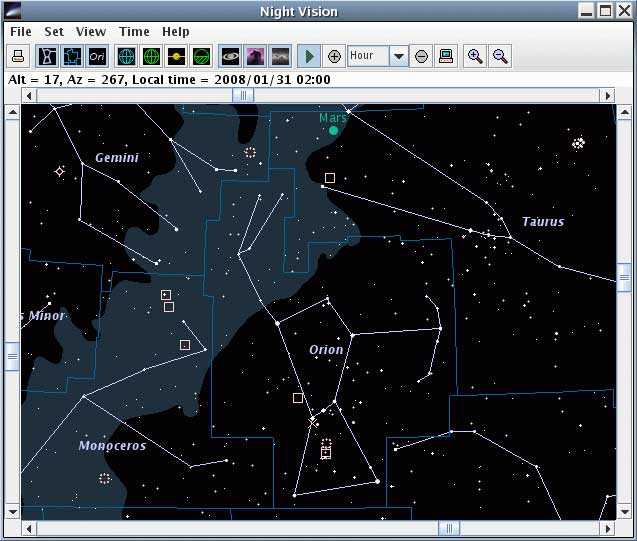The width and height of the screenshot is (637, 541).
Task: Toggle constellation boundaries display
Action: [x=72, y=56]
